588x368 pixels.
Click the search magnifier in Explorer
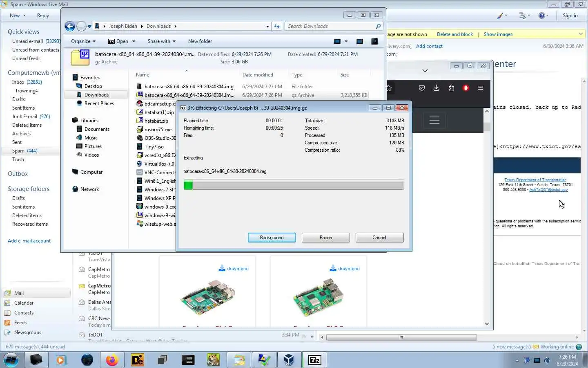(x=378, y=26)
